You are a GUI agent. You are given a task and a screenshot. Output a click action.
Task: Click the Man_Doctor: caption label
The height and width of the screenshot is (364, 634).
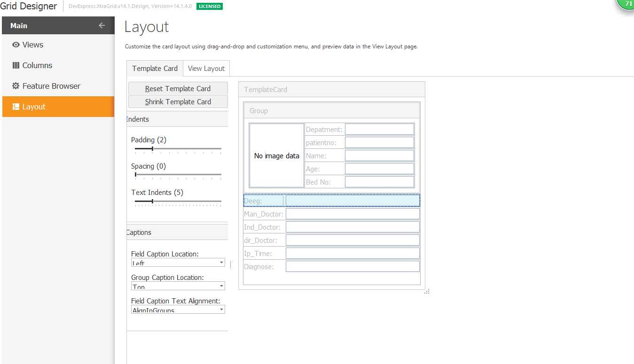[x=264, y=214]
